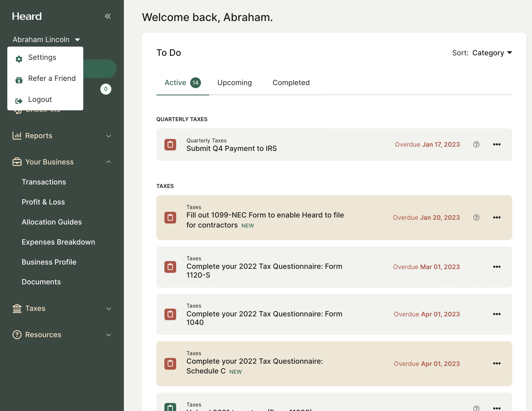Expand the Reports sidebar section
The image size is (532, 411).
108,136
